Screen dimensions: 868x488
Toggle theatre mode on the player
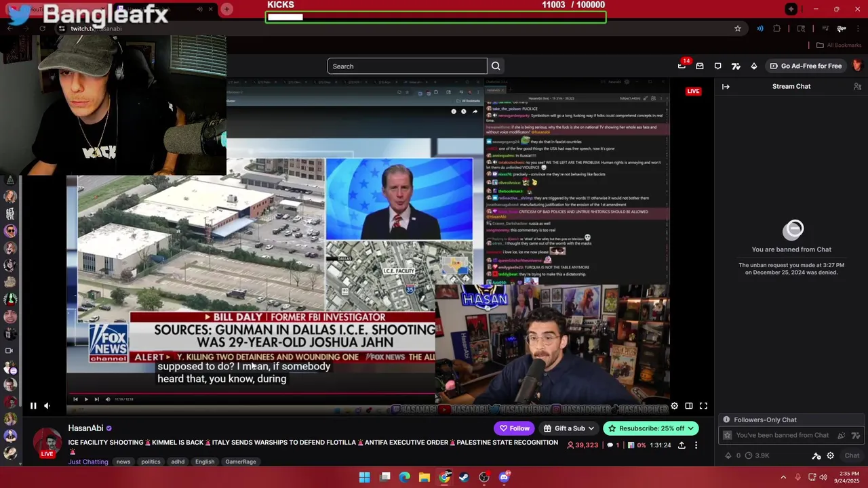[689, 406]
